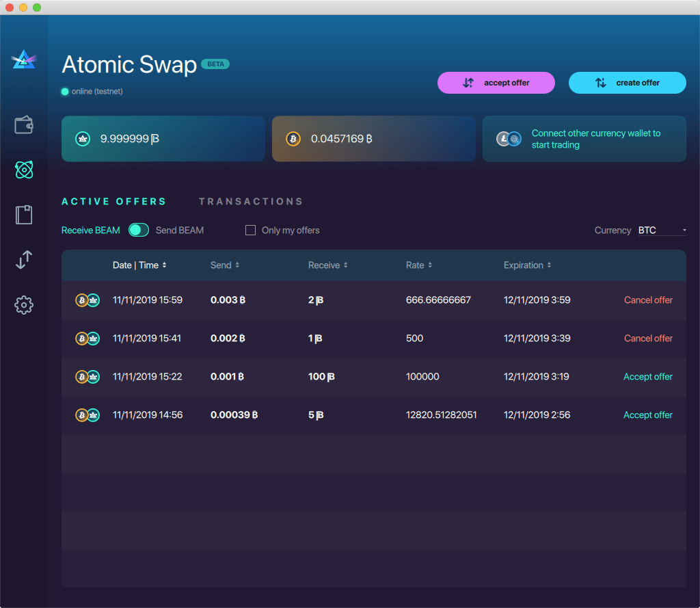Image resolution: width=700 pixels, height=608 pixels.
Task: Toggle the Receive/Send BEAM switch
Action: (x=138, y=230)
